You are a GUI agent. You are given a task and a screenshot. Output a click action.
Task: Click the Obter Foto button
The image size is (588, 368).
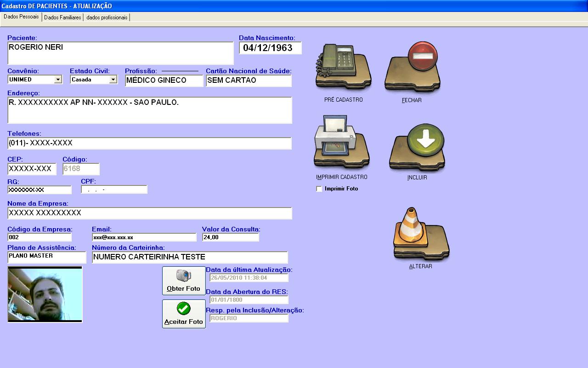[x=184, y=281]
